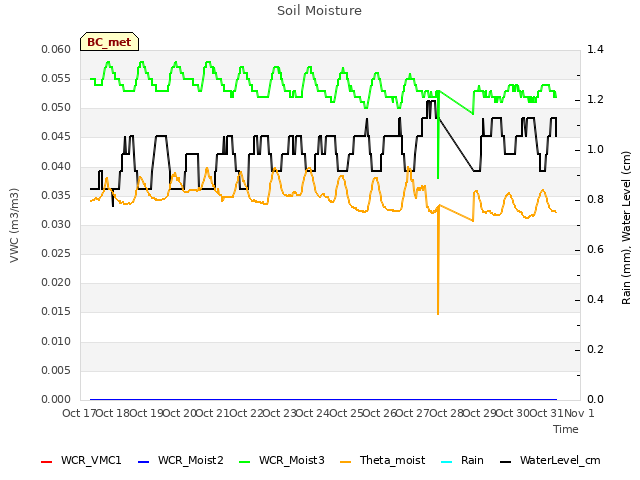Click the 0.030 left axis tick
The width and height of the screenshot is (640, 480).
click(x=56, y=224)
